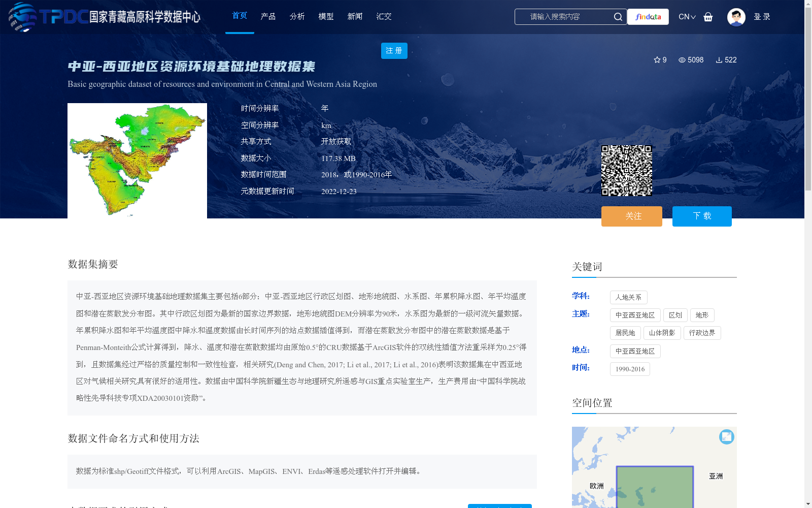The width and height of the screenshot is (812, 508).
Task: Click the search magnifier icon
Action: click(x=618, y=17)
